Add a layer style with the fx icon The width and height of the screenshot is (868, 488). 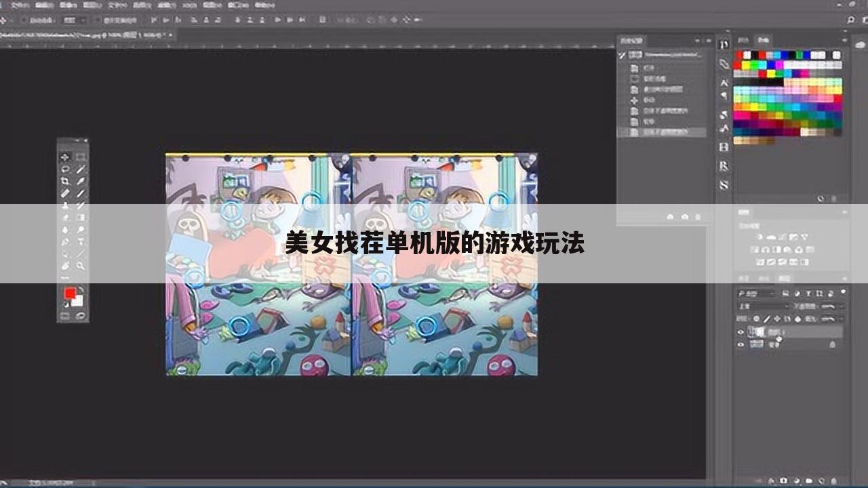(x=771, y=481)
